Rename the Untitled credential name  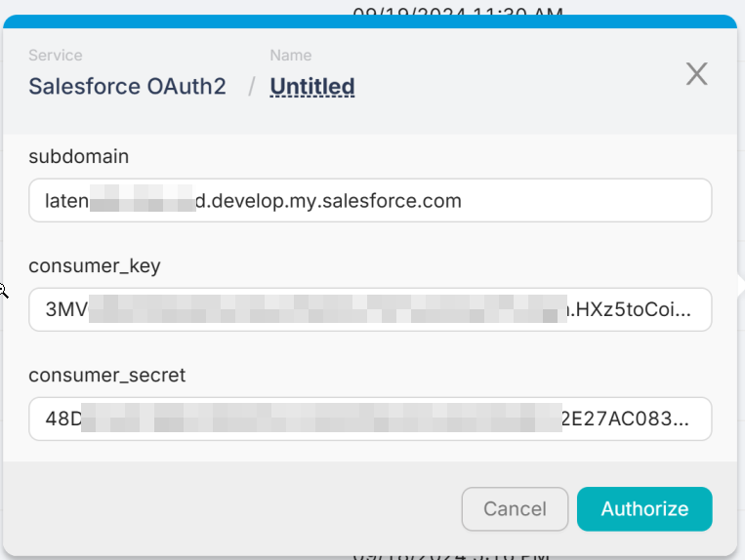coord(312,87)
